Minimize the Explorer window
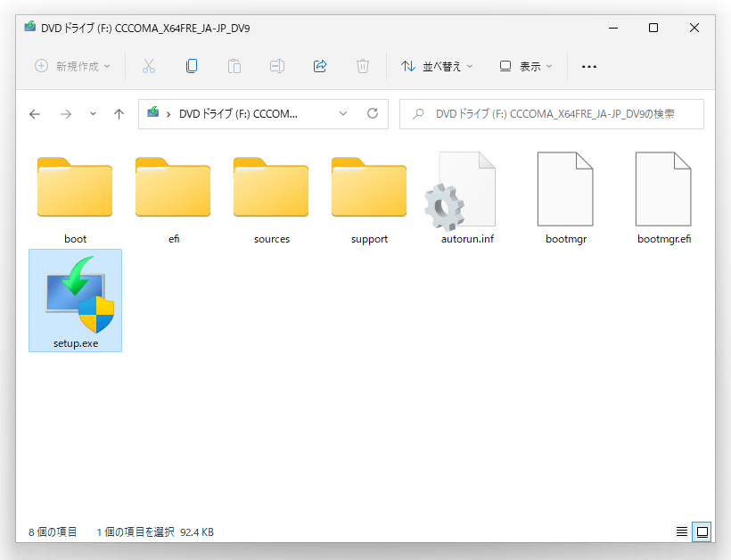The image size is (731, 560). pos(613,28)
